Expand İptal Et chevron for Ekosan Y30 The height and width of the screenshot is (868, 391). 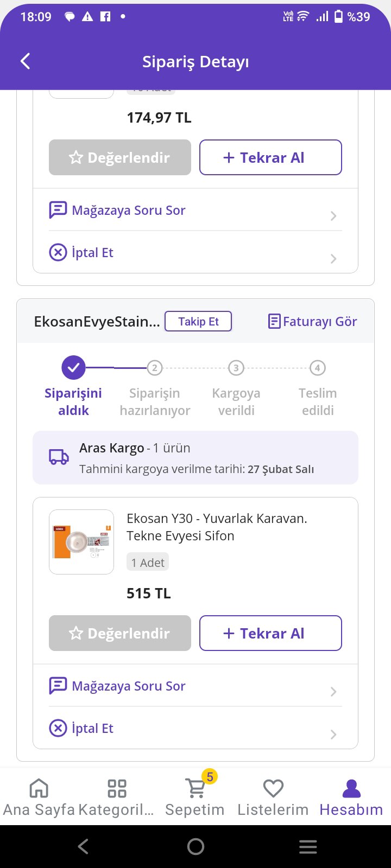pos(333,735)
